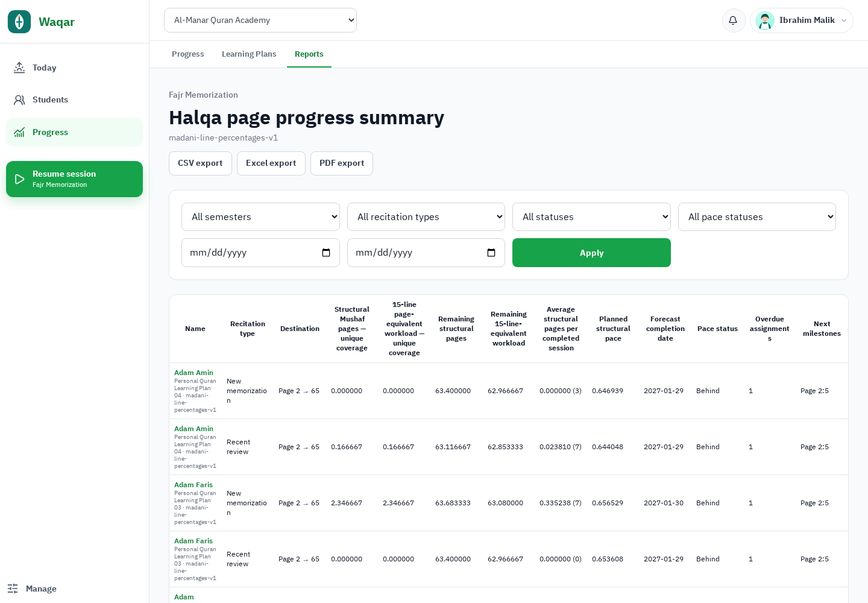Click the Fajr Memorization breadcrumb text
The image size is (868, 603).
pyautogui.click(x=203, y=95)
